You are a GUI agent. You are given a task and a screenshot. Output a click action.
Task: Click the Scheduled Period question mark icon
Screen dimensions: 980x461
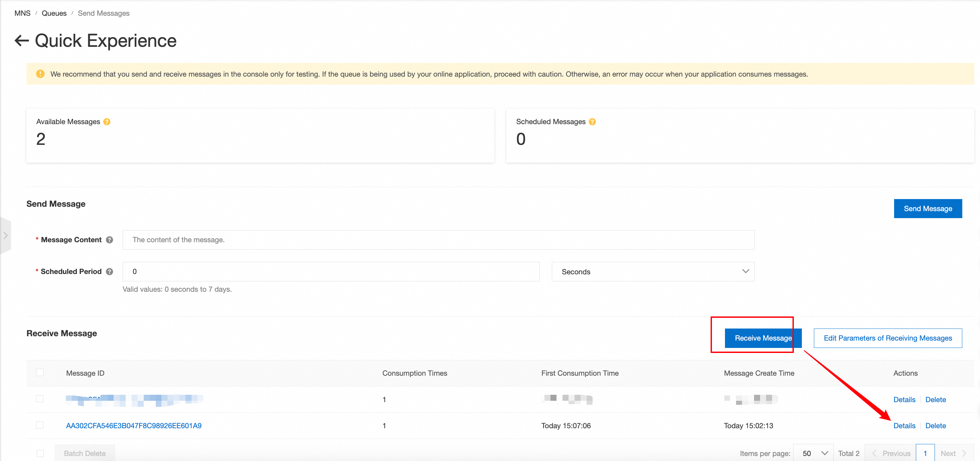(110, 271)
